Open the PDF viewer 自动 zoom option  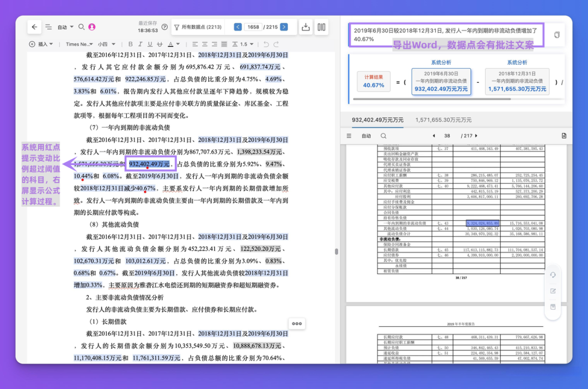(x=366, y=136)
